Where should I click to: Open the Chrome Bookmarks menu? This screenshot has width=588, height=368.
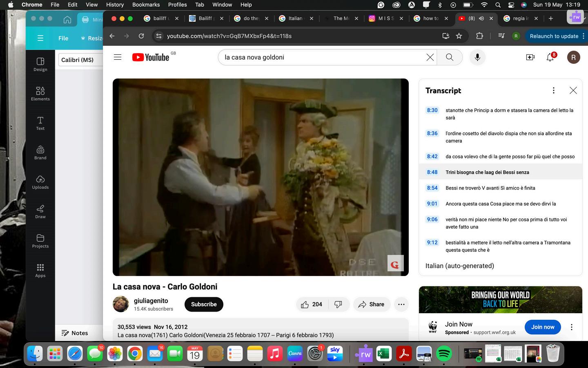coord(146,4)
